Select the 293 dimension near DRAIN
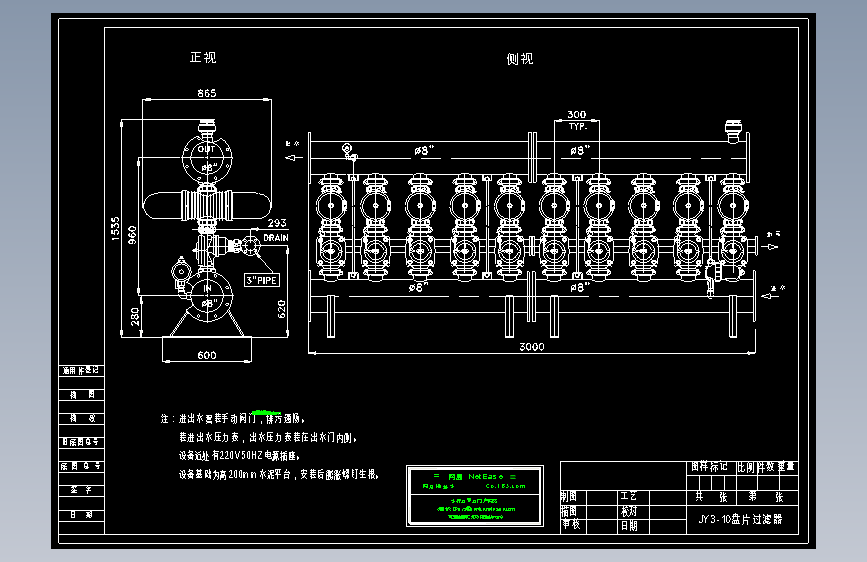The width and height of the screenshot is (867, 562). point(277,223)
